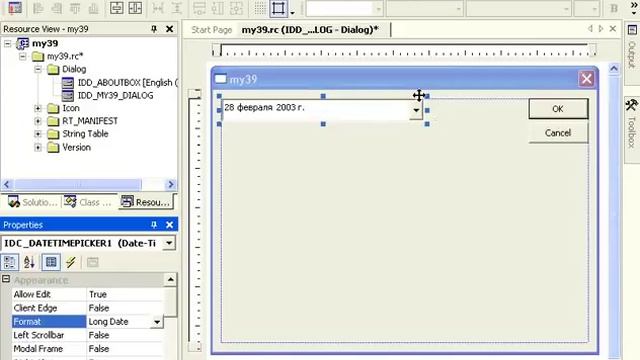Screen dimensions: 640x360
Task: Click the Make Same Width icon
Action: (x=199, y=8)
